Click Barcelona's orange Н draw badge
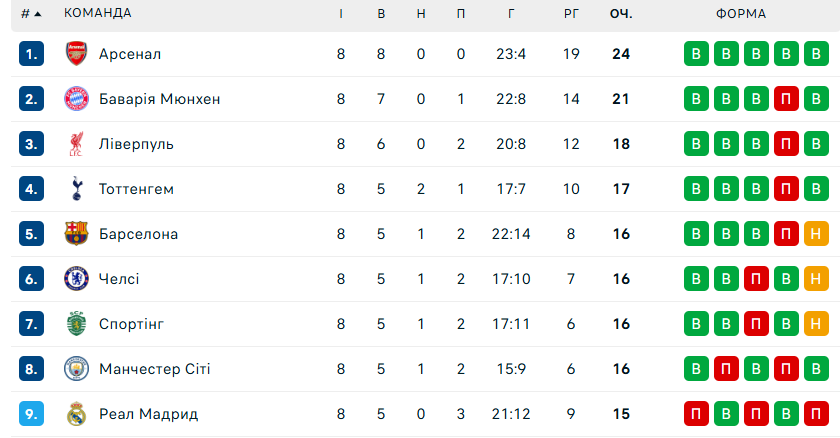The image size is (840, 438). tap(816, 234)
